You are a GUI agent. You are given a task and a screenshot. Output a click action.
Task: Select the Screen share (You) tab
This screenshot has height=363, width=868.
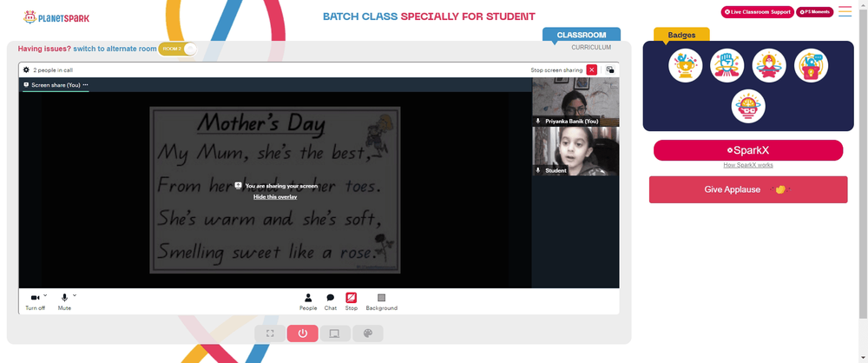(x=56, y=85)
